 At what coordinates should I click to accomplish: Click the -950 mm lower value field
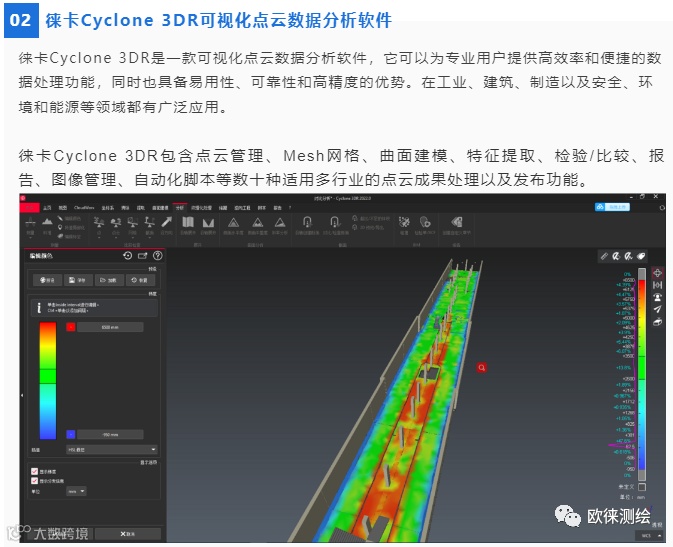click(110, 435)
